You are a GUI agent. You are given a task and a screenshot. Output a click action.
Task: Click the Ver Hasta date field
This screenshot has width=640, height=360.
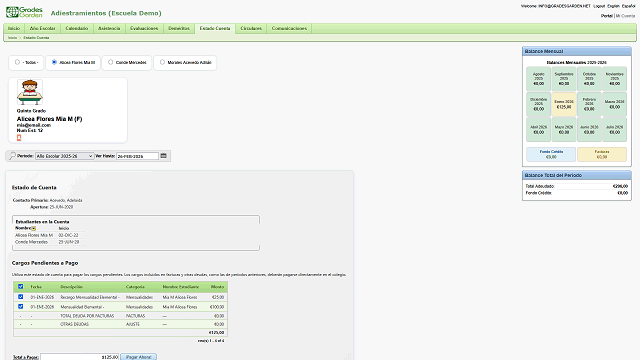tap(137, 156)
